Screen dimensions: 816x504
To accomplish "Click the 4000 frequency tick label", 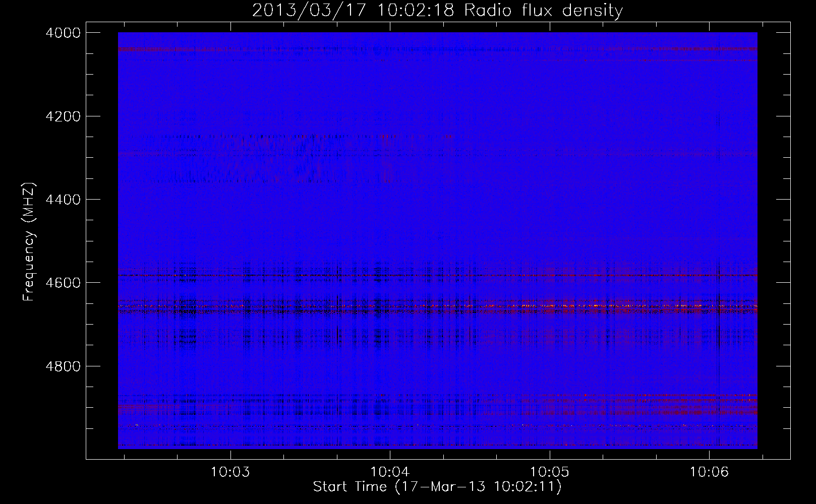I will coord(63,33).
